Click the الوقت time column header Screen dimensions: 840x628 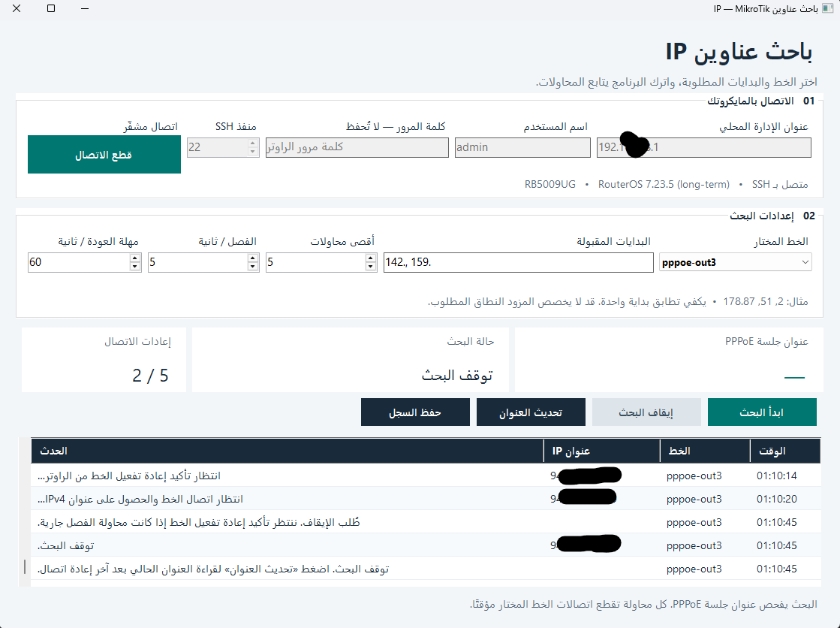(784, 451)
